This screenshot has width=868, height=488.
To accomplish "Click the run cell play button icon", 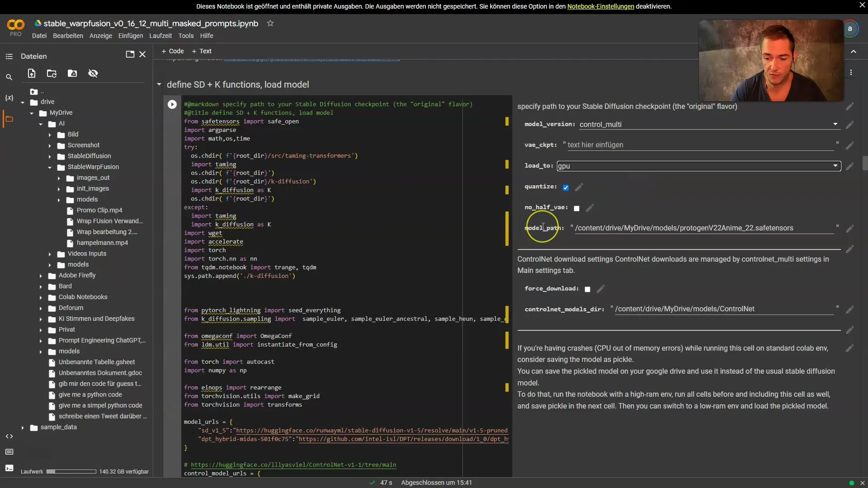I will click(x=172, y=103).
